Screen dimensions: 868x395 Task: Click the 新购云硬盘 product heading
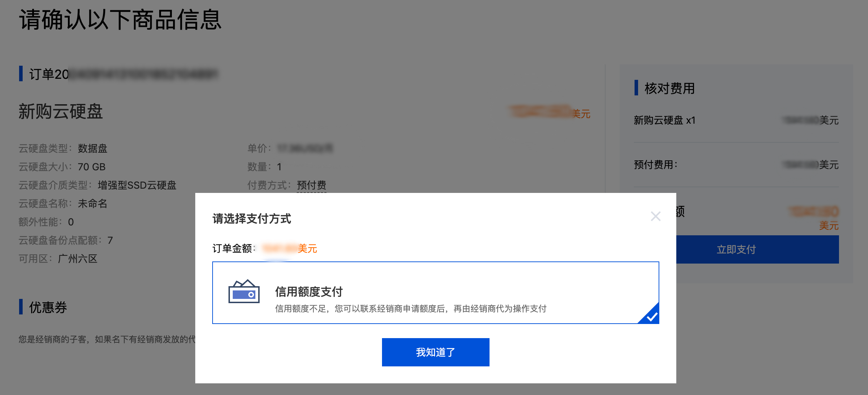point(60,112)
